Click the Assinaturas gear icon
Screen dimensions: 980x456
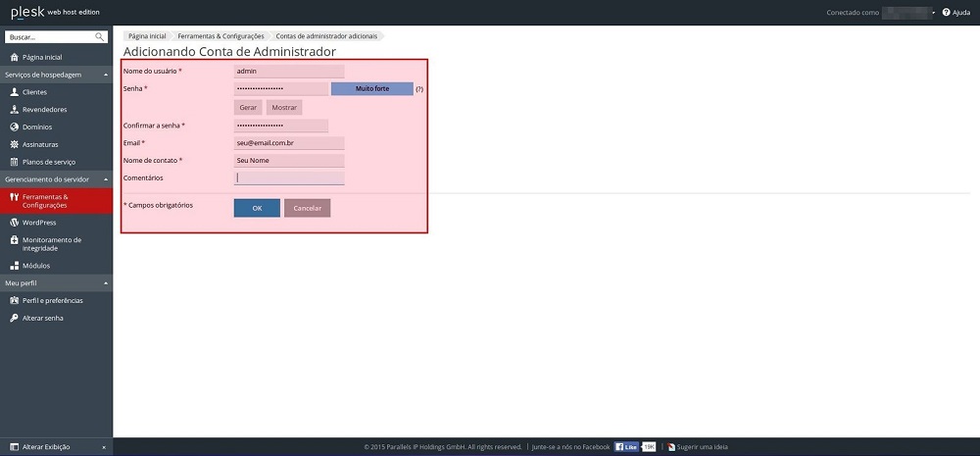click(x=14, y=144)
